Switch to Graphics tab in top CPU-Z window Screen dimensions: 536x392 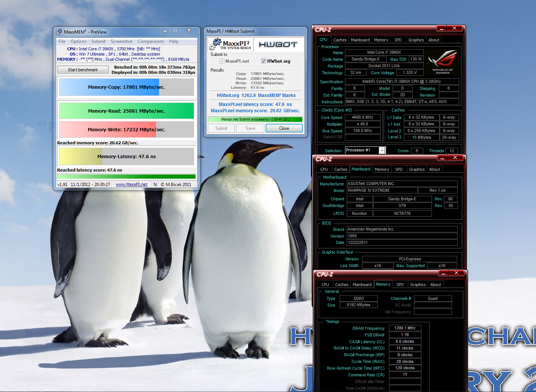pos(416,40)
